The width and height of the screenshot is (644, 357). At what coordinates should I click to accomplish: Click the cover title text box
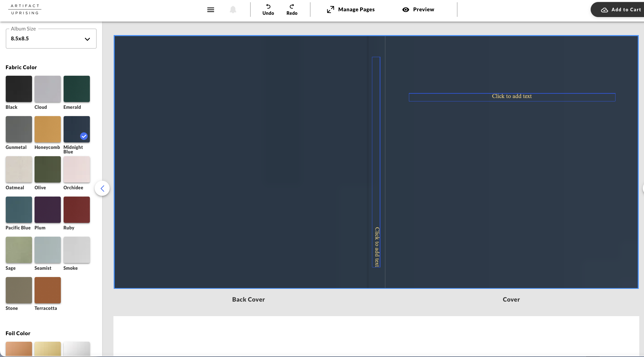[512, 97]
